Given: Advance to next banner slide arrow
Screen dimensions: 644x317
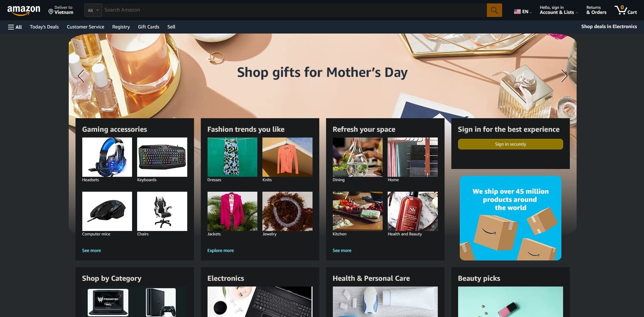Looking at the screenshot, I should tap(564, 76).
